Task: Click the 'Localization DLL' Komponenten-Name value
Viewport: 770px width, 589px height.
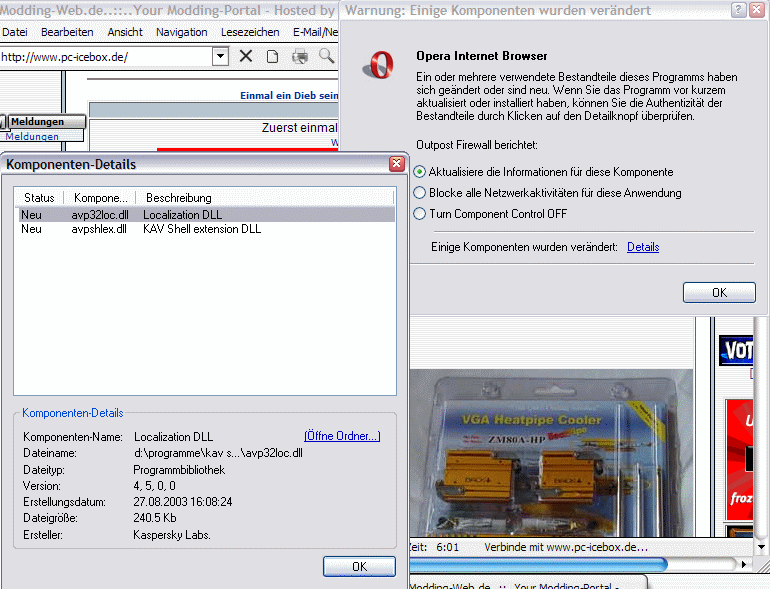Action: point(173,437)
